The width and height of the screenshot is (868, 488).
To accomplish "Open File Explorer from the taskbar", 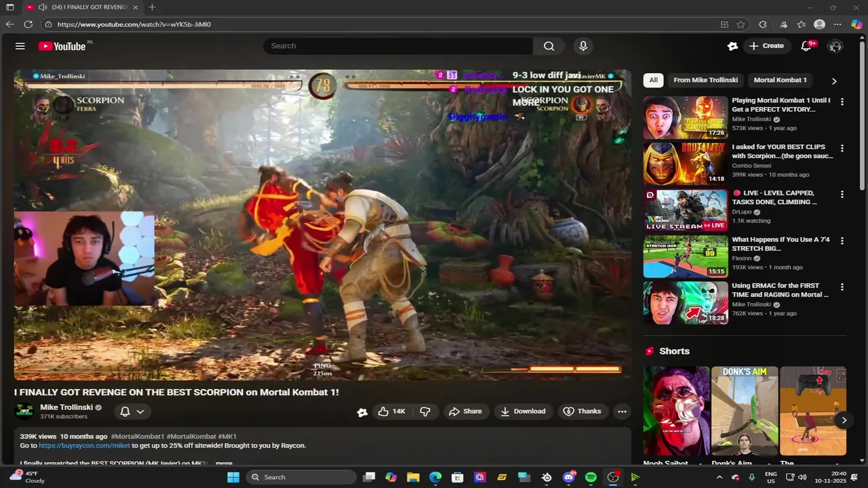I will point(413,477).
